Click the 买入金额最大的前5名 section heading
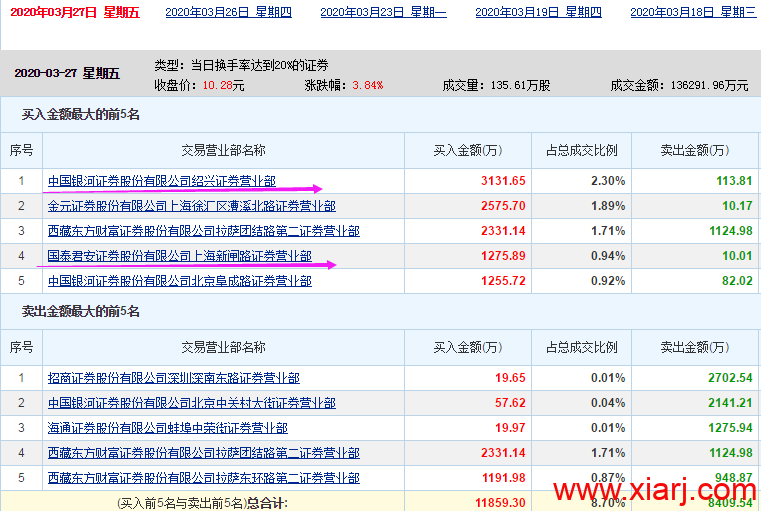 (80, 115)
